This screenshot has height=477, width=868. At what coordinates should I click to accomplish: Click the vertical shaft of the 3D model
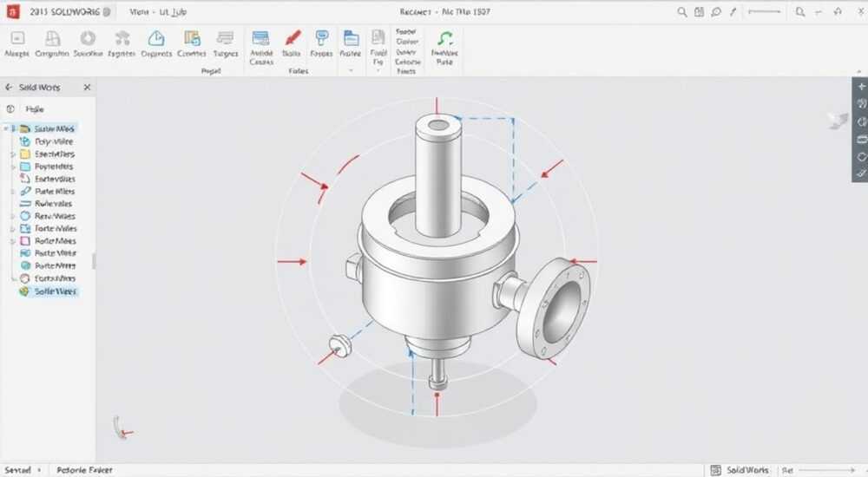[438, 177]
